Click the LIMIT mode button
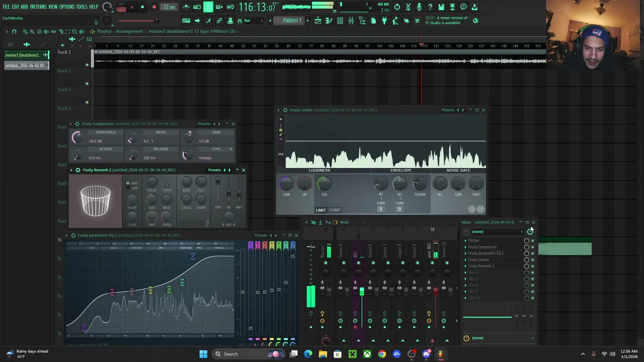Screen dimensions: 644x362 tap(320, 210)
